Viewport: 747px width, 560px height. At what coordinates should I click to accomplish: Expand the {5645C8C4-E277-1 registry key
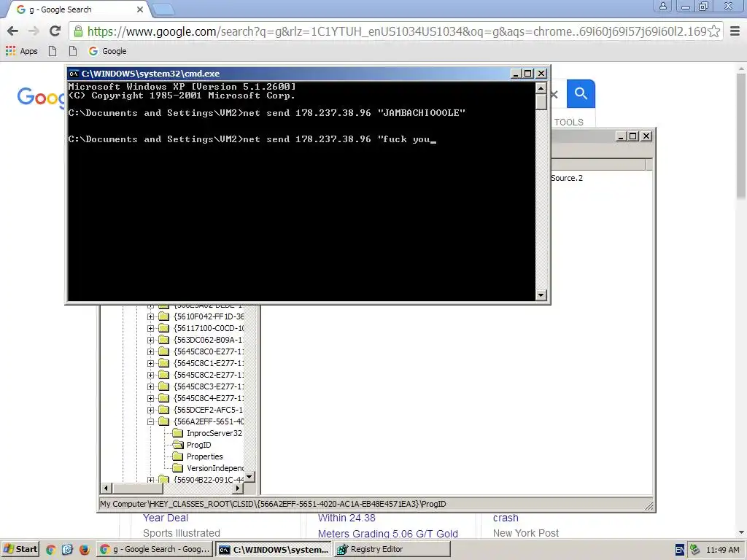pos(150,398)
